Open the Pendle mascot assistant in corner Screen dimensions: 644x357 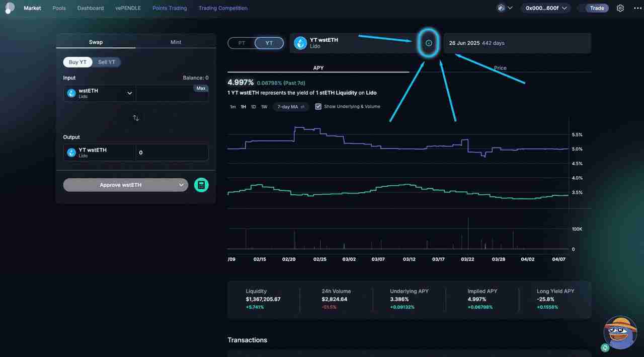point(620,332)
